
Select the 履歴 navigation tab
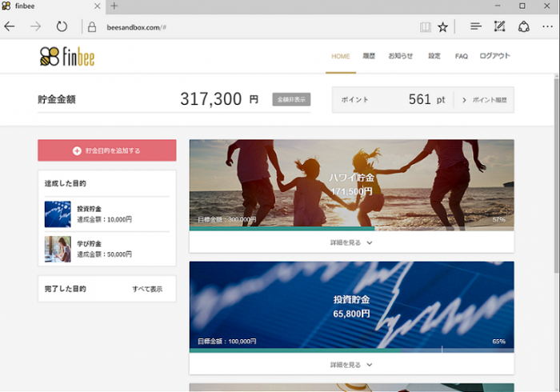click(369, 56)
